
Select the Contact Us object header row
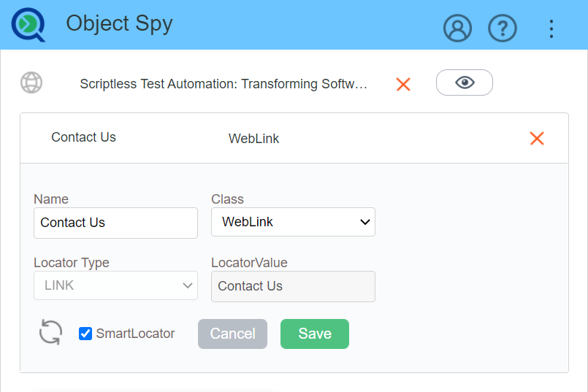tap(84, 137)
